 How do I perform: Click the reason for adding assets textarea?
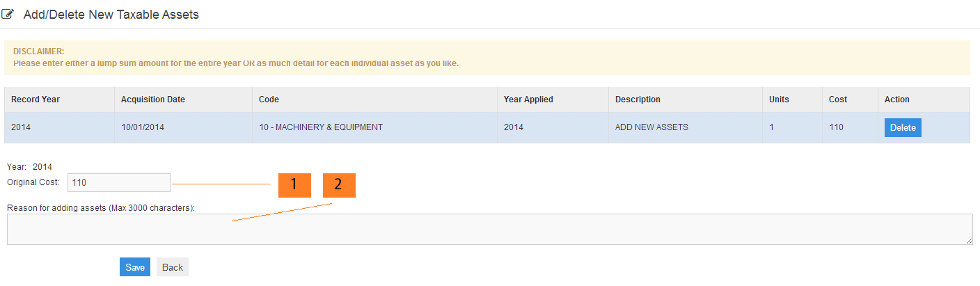point(489,229)
